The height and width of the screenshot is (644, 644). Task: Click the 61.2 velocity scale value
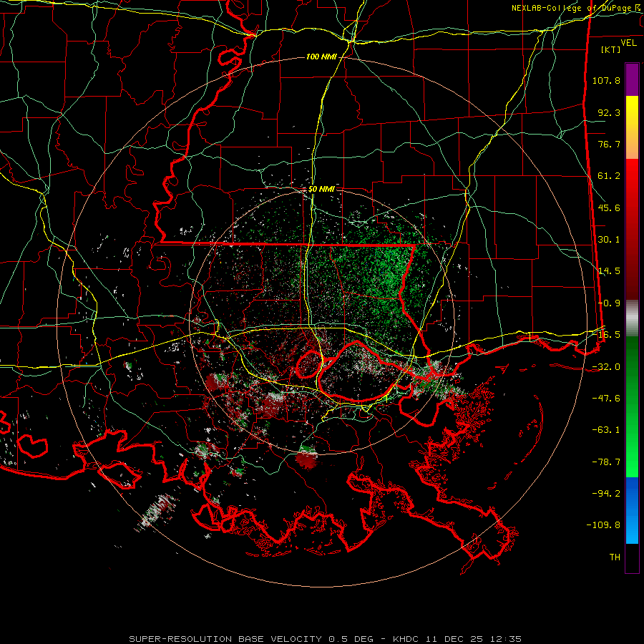pyautogui.click(x=609, y=176)
